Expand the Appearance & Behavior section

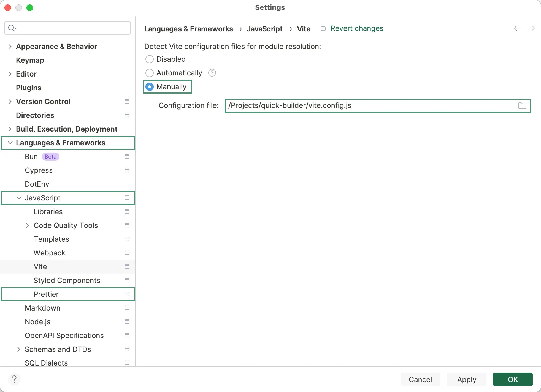coord(10,47)
